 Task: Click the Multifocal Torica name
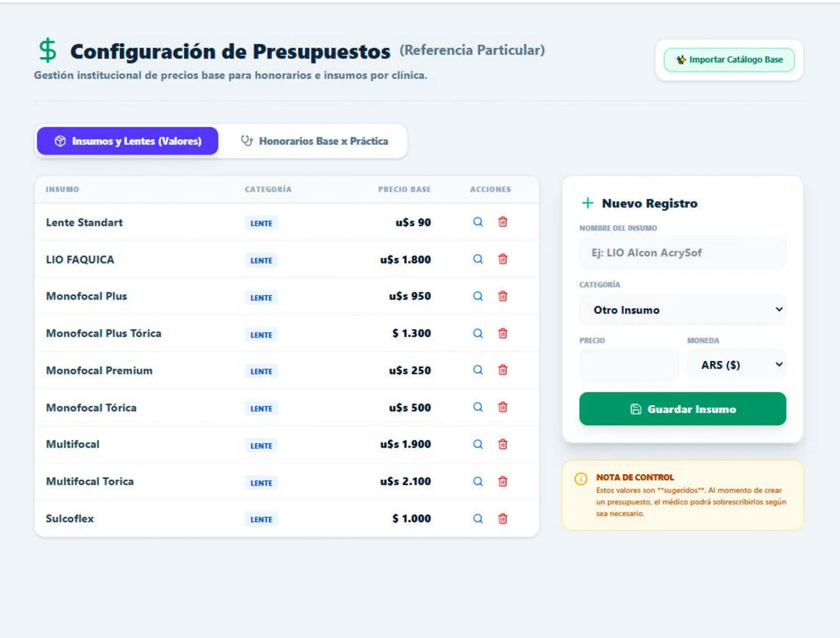point(90,482)
